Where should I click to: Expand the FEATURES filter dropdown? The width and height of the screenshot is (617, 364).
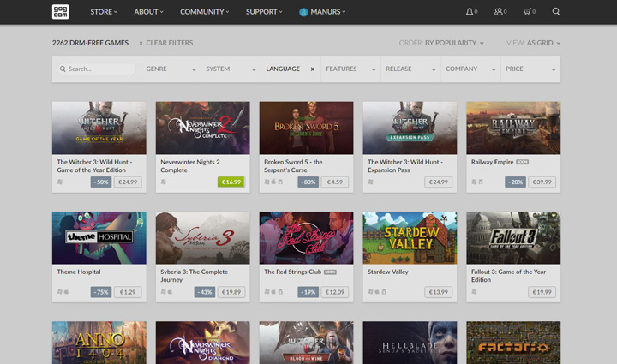point(350,69)
